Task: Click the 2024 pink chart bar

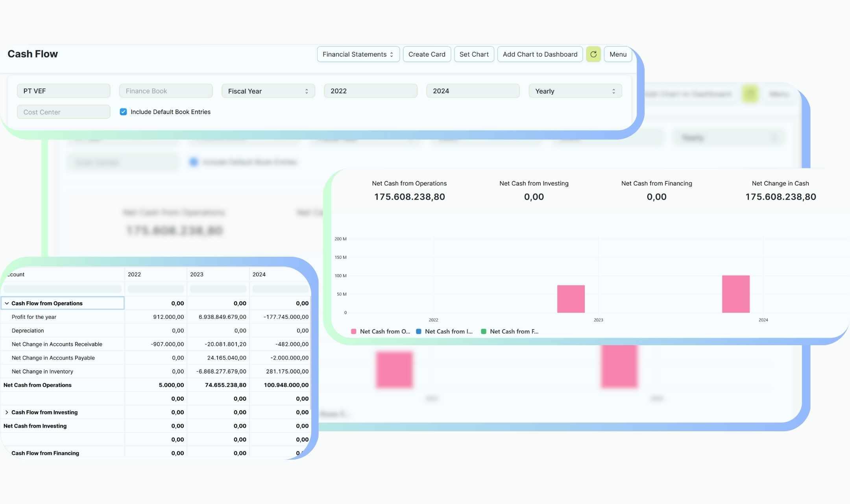Action: click(x=735, y=294)
